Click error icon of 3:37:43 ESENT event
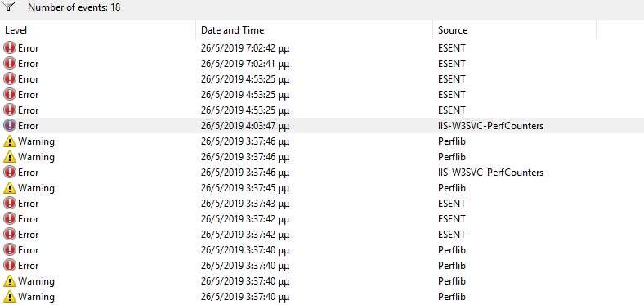This screenshot has width=644, height=305. (x=10, y=204)
